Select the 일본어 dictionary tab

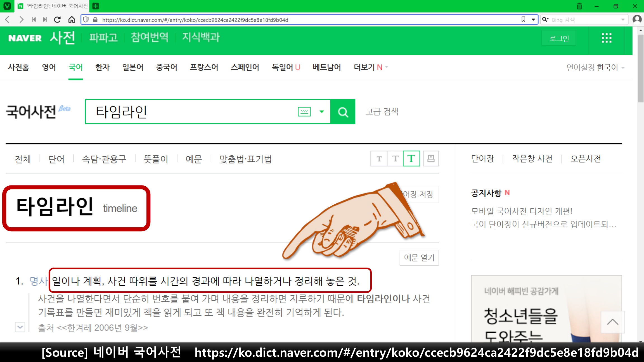pyautogui.click(x=133, y=67)
